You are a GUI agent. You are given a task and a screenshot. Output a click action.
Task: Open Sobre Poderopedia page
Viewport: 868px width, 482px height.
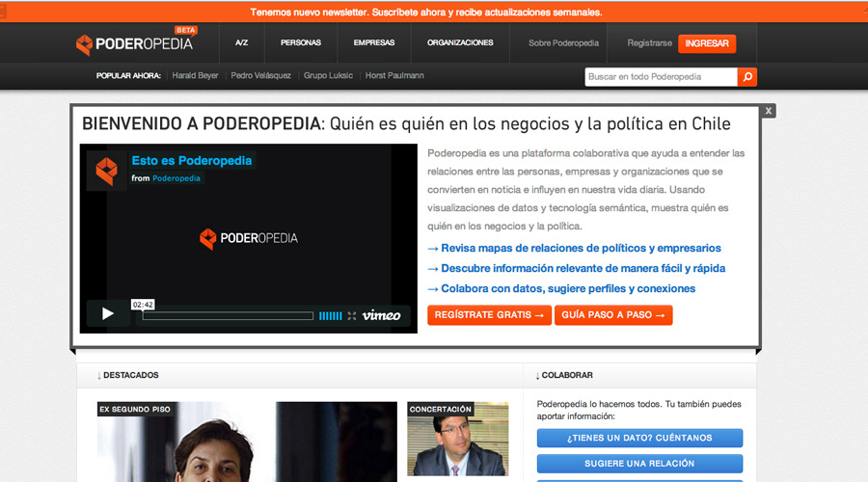click(563, 43)
